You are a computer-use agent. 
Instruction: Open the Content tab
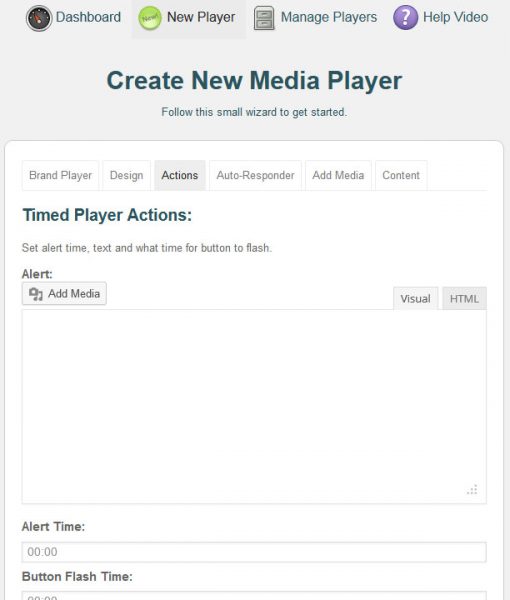click(x=401, y=175)
